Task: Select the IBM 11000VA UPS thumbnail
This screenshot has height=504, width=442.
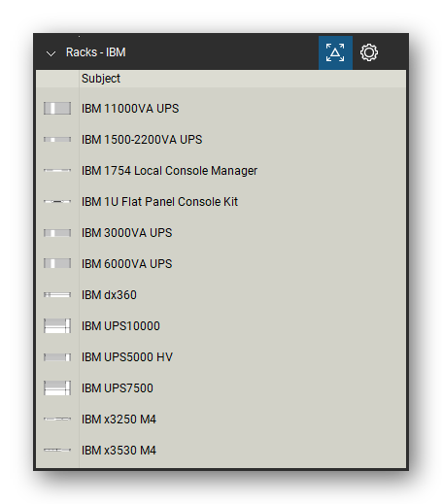Action: pyautogui.click(x=57, y=109)
